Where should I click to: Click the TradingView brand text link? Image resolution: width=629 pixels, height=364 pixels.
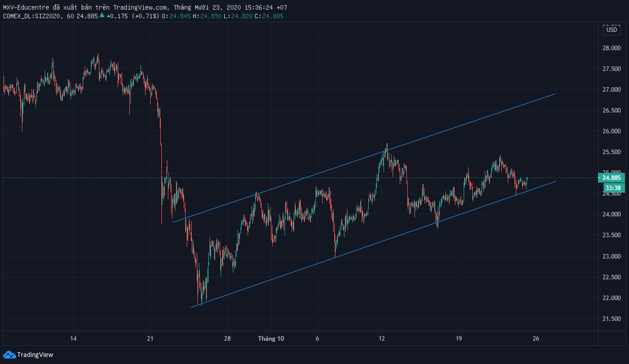(x=35, y=355)
